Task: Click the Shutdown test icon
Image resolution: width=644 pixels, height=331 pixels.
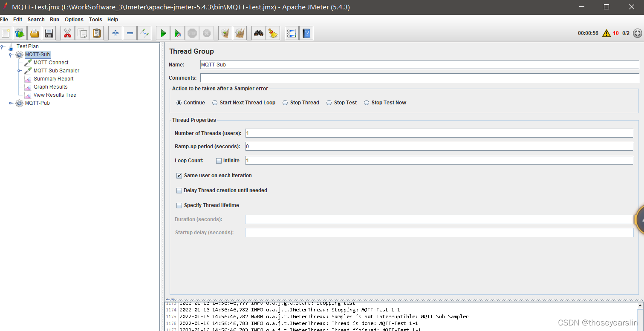Action: point(207,33)
